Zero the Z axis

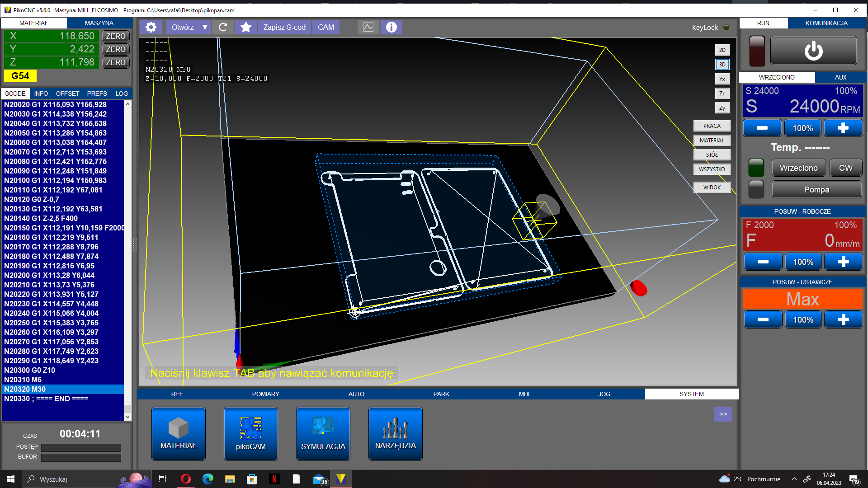coord(116,62)
